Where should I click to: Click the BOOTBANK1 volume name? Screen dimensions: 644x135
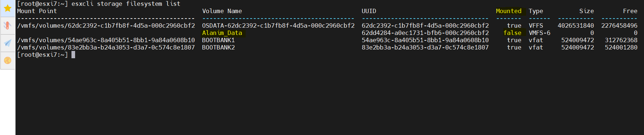218,40
